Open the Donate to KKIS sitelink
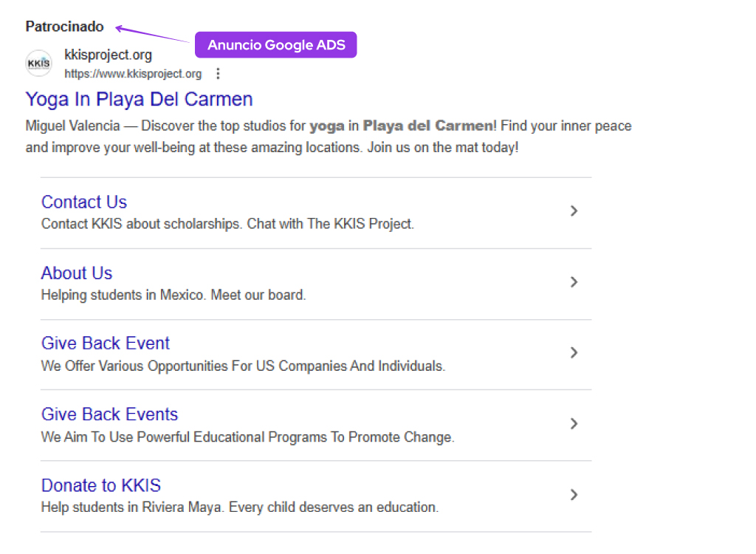 click(100, 485)
